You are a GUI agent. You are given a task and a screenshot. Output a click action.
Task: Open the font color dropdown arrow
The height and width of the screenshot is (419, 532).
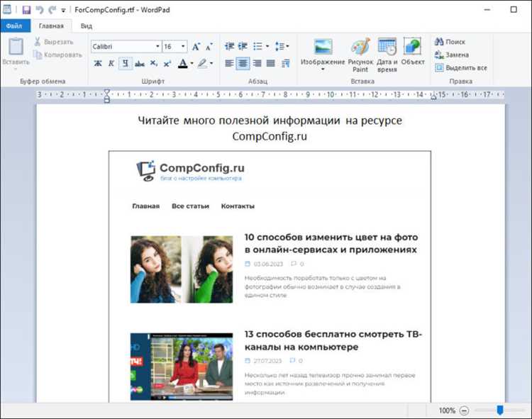(192, 63)
